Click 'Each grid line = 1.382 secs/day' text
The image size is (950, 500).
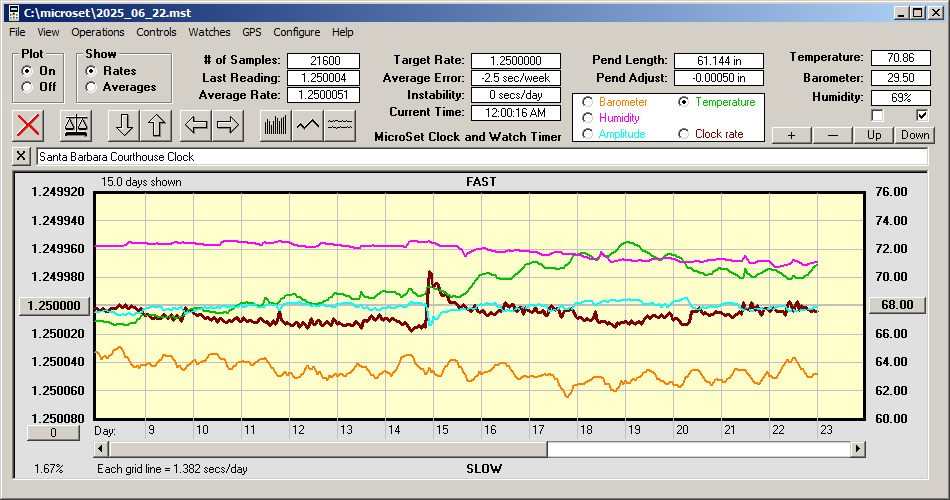(x=172, y=468)
